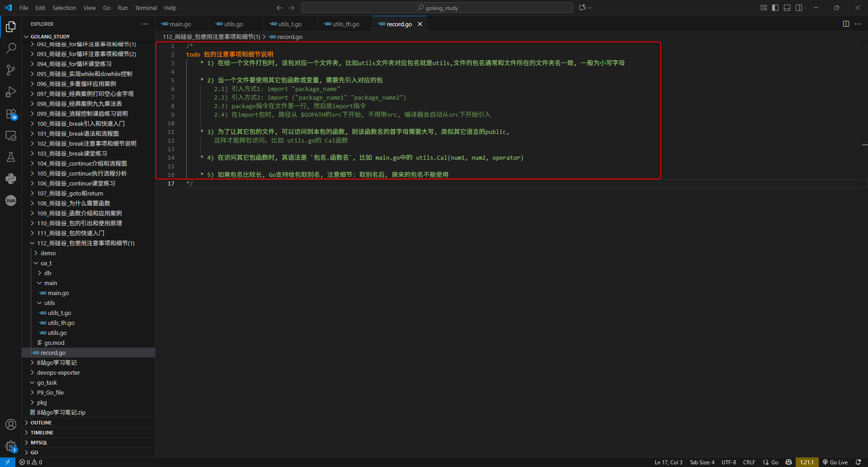Click the golang_study command center search box
The width and height of the screenshot is (868, 467).
(x=437, y=8)
